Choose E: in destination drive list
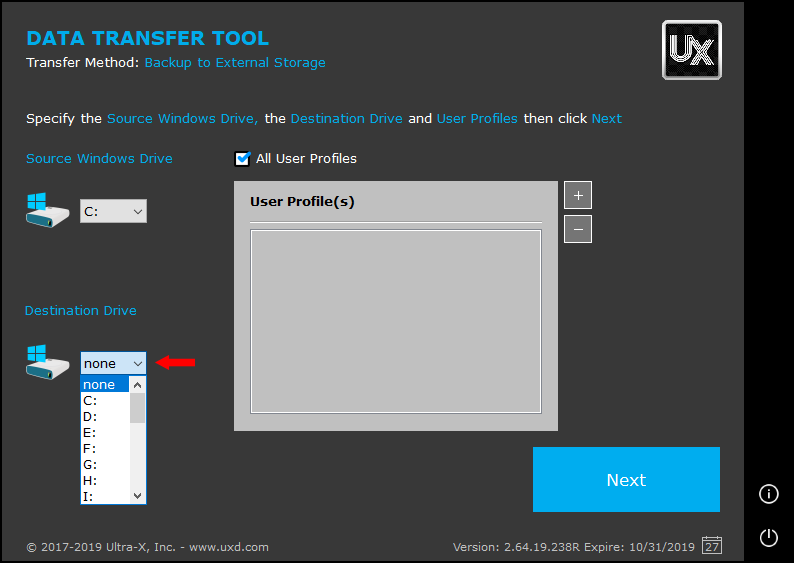Viewport: 794px width, 563px height. (x=105, y=433)
